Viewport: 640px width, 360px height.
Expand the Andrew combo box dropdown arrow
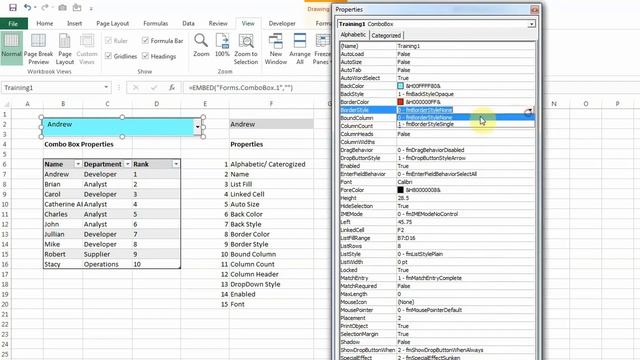[198, 127]
